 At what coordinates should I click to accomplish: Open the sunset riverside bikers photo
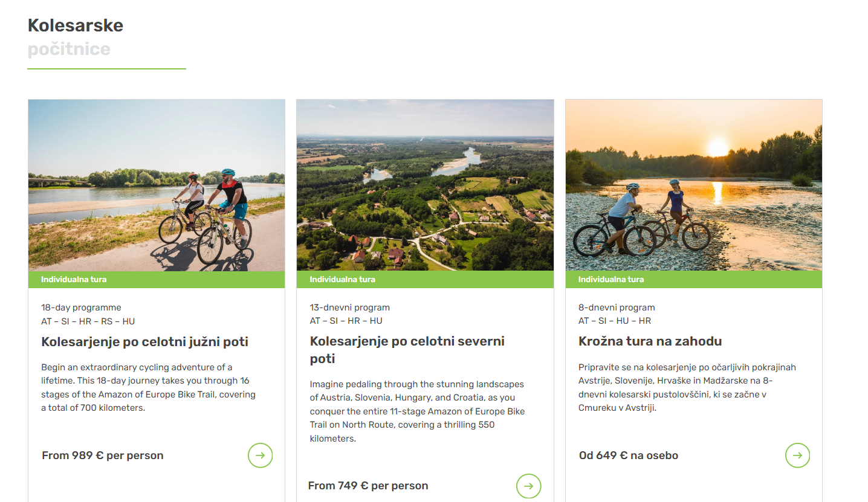point(694,185)
